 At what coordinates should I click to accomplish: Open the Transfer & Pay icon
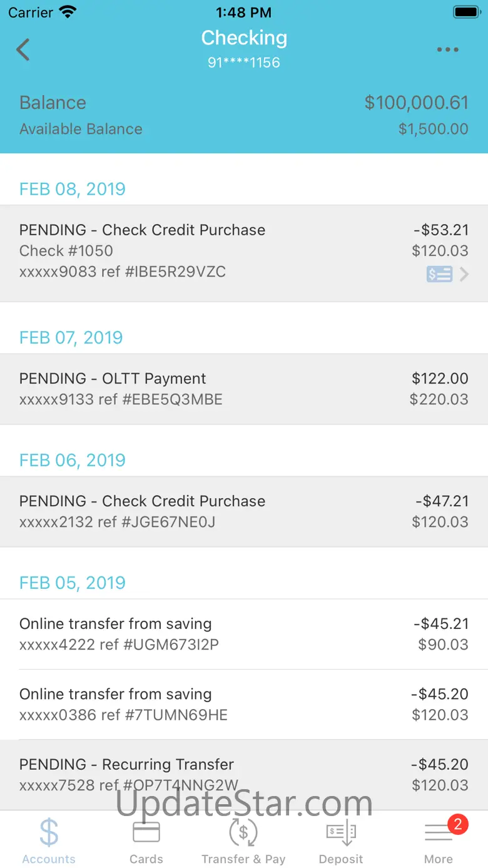(243, 832)
